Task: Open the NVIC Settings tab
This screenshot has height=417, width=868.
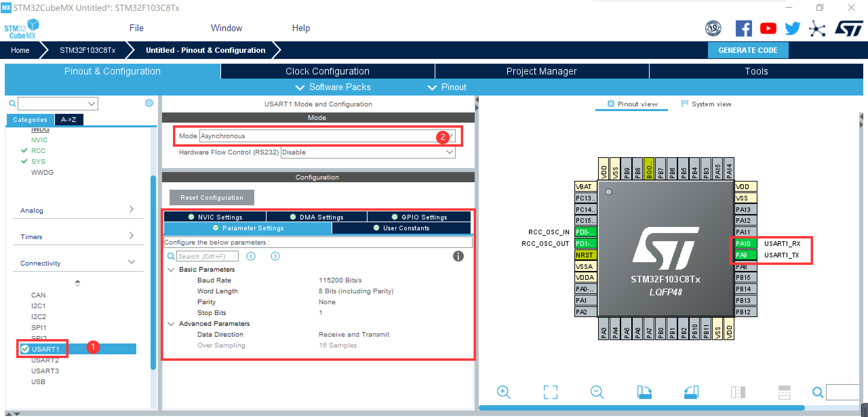Action: tap(215, 217)
